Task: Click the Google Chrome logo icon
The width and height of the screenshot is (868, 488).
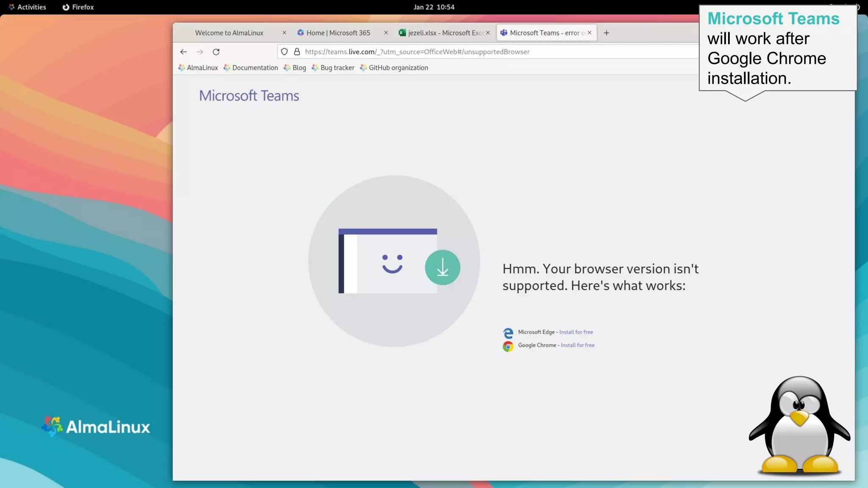Action: [x=508, y=347]
